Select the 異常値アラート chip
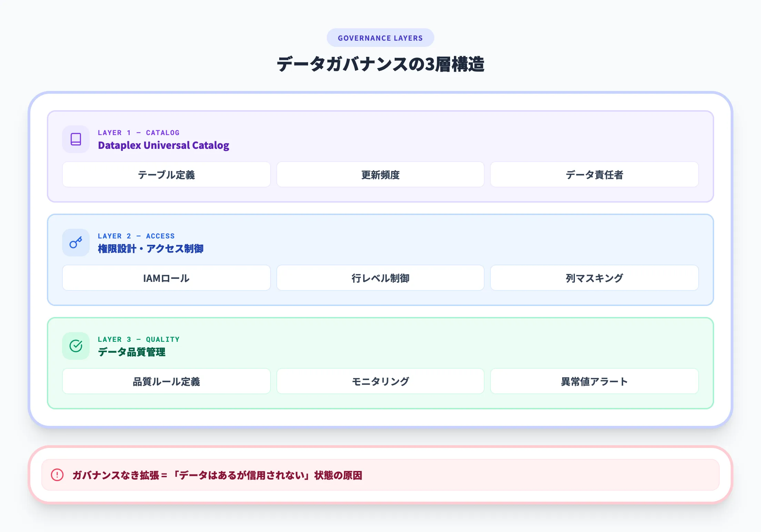Screen dimensions: 761x532 tap(594, 381)
